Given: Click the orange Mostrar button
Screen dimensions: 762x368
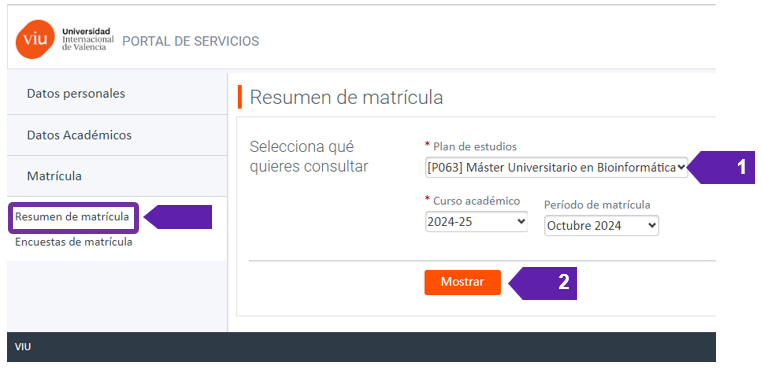Looking at the screenshot, I should click(462, 282).
